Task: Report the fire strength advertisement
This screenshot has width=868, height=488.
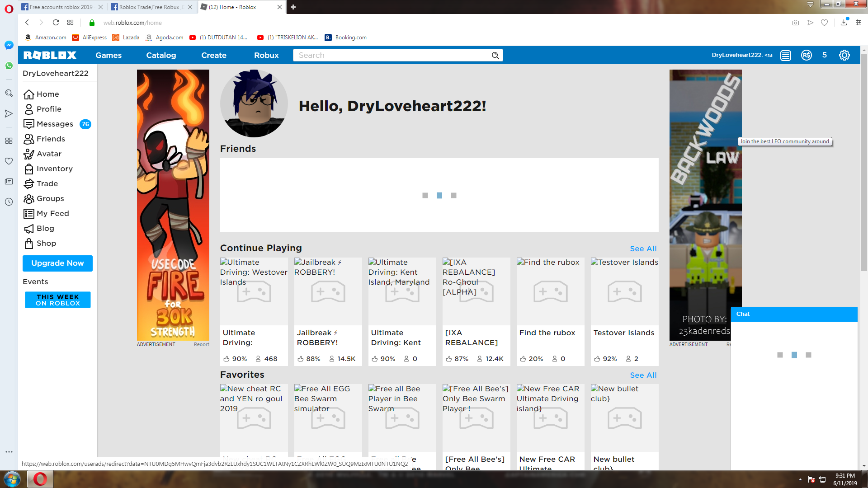Action: coord(202,344)
